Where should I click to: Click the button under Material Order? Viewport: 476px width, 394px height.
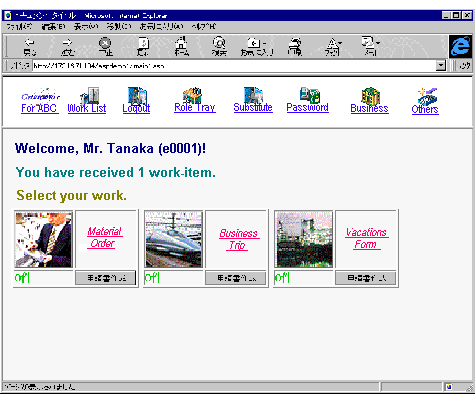[106, 278]
